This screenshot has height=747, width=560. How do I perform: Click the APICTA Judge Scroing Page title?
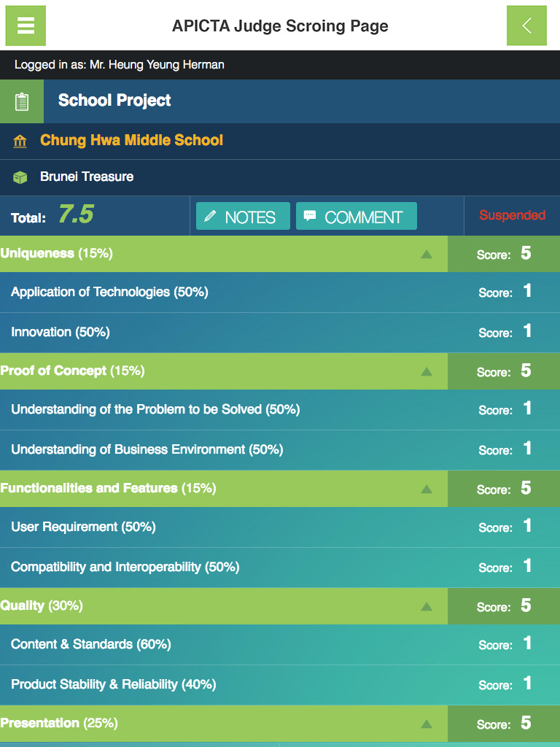pos(280,26)
